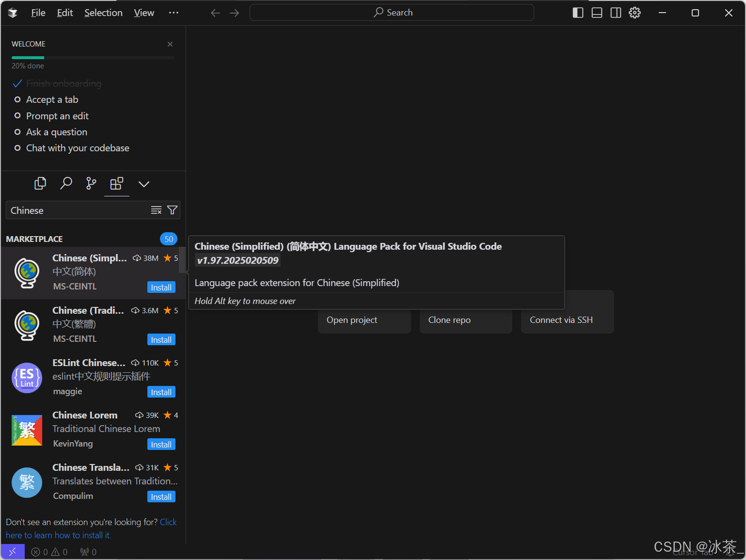Go forward with the right arrow
Image resolution: width=746 pixels, height=560 pixels.
point(235,13)
